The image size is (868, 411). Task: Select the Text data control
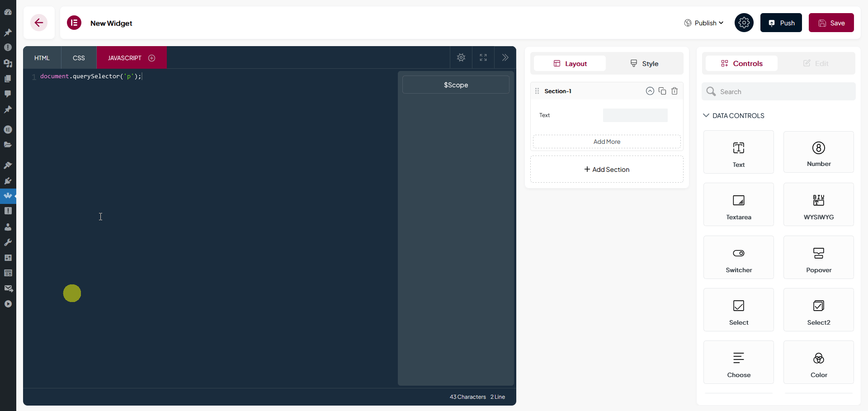pos(738,152)
